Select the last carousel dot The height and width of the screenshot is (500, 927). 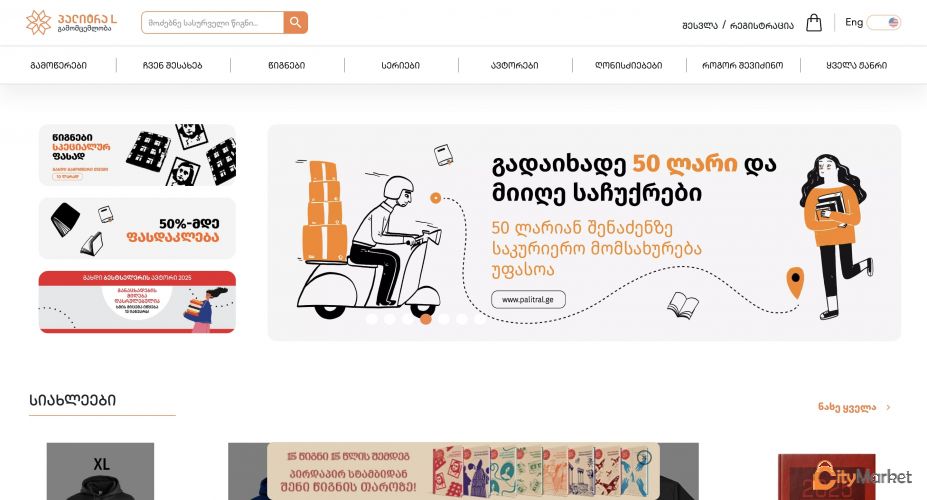click(479, 319)
